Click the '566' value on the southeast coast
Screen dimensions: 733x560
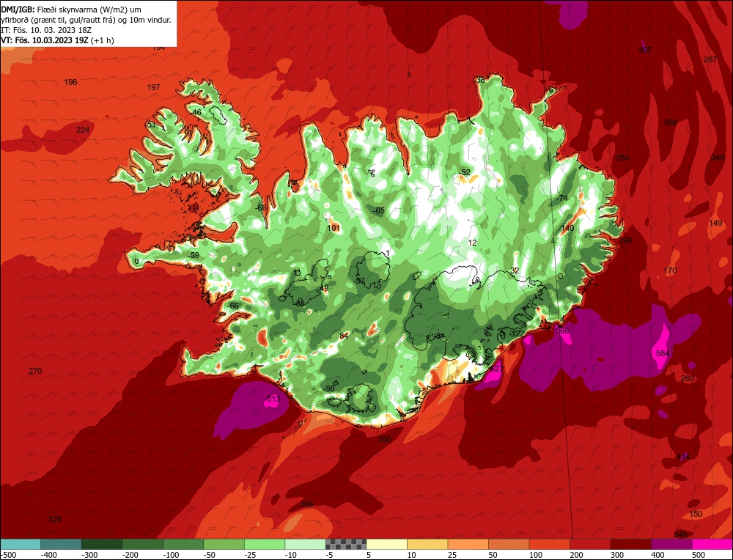click(x=562, y=331)
